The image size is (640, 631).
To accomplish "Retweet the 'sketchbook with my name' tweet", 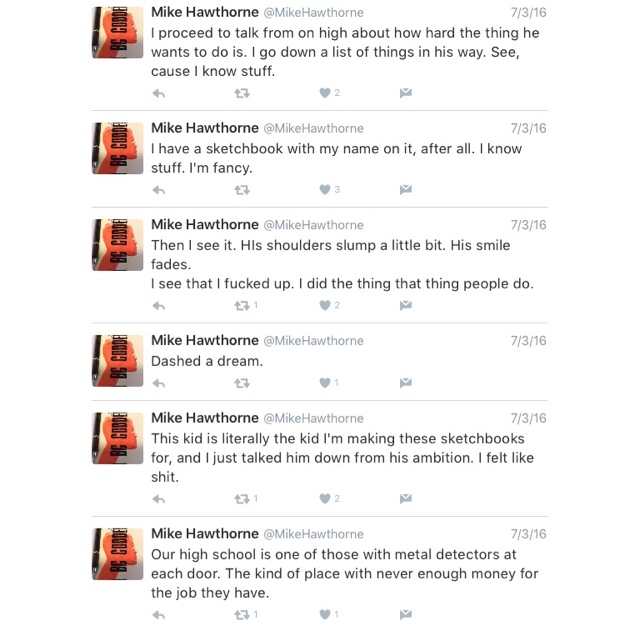I will (x=242, y=190).
